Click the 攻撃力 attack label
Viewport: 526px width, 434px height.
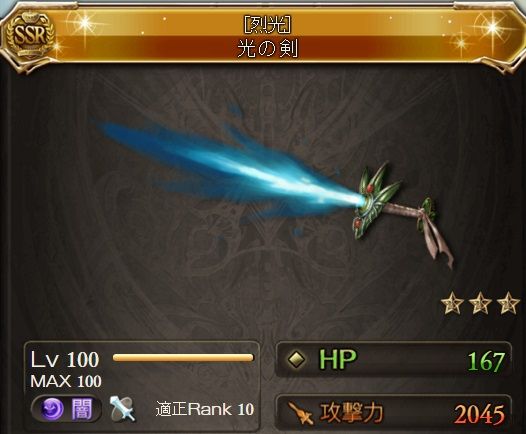point(351,413)
